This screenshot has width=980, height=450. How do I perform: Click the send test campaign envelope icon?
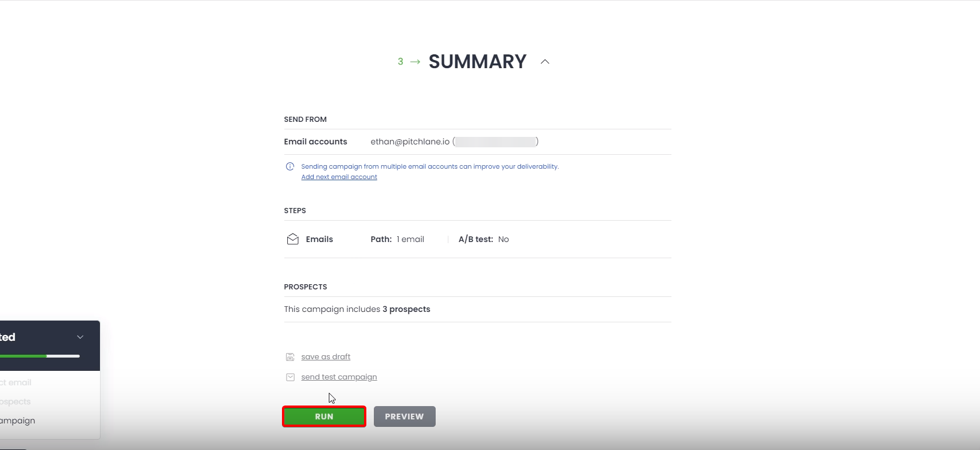(290, 377)
